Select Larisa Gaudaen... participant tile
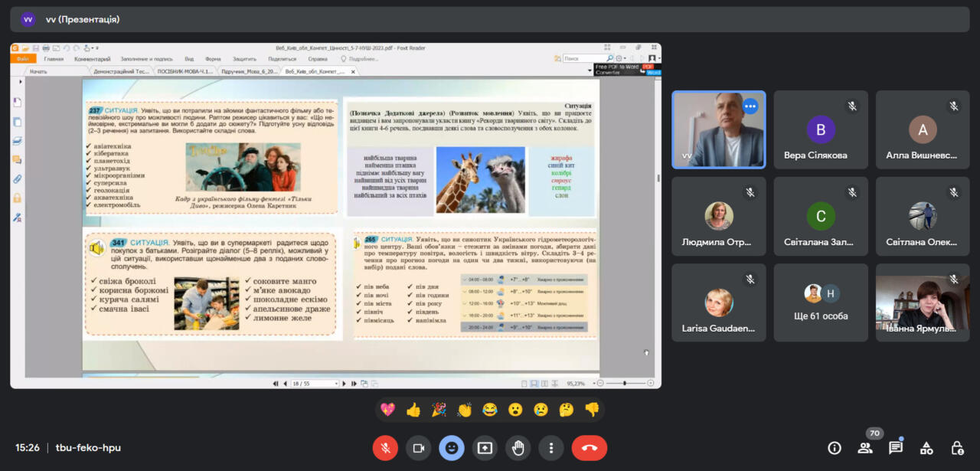Image resolution: width=980 pixels, height=471 pixels. (x=719, y=303)
